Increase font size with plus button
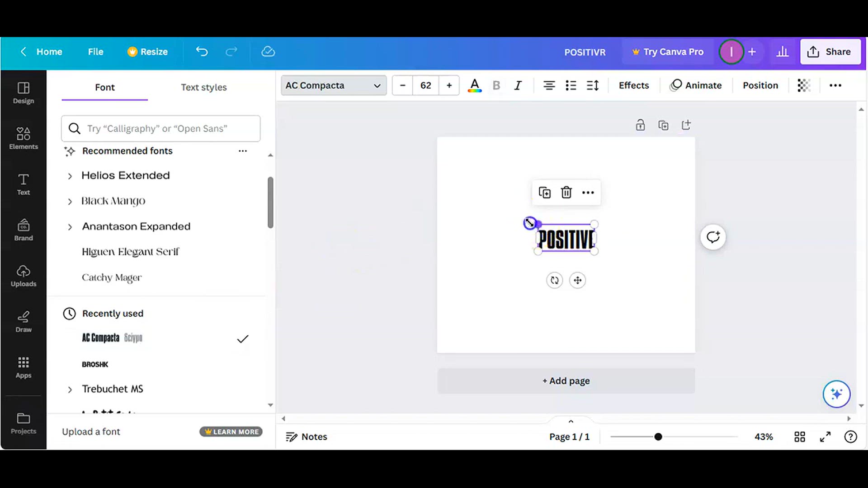Screen dimensions: 868x488 (x=449, y=85)
